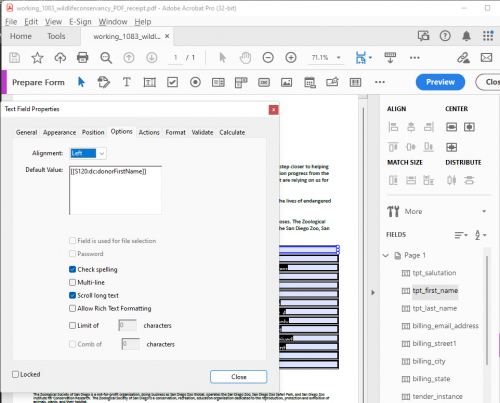Align selected fields left with the icon
500x403 pixels.
(x=393, y=127)
